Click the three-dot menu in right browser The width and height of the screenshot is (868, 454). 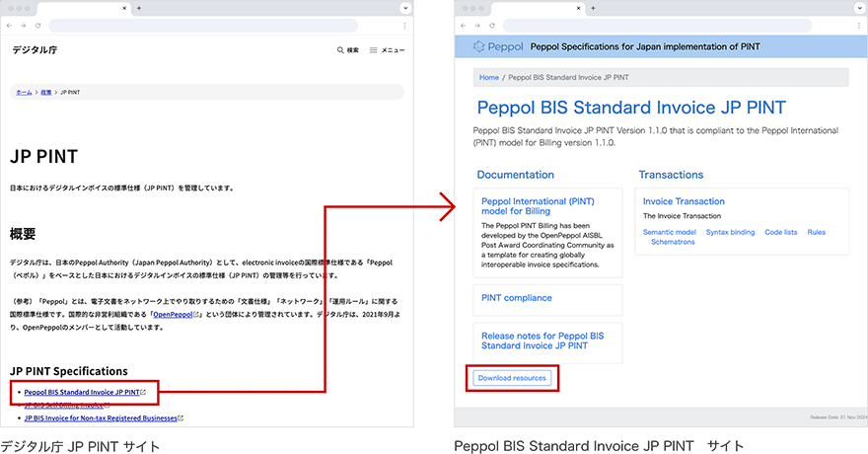pyautogui.click(x=857, y=24)
